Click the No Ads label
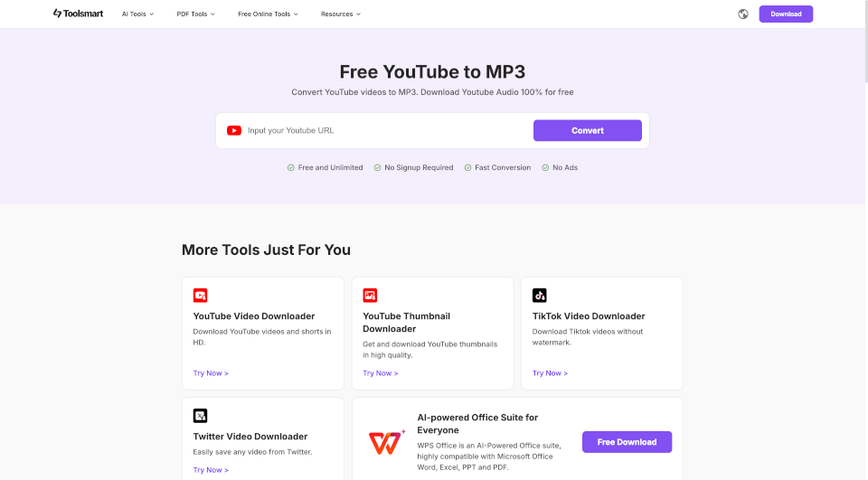Screen dimensions: 868x480 point(564,168)
